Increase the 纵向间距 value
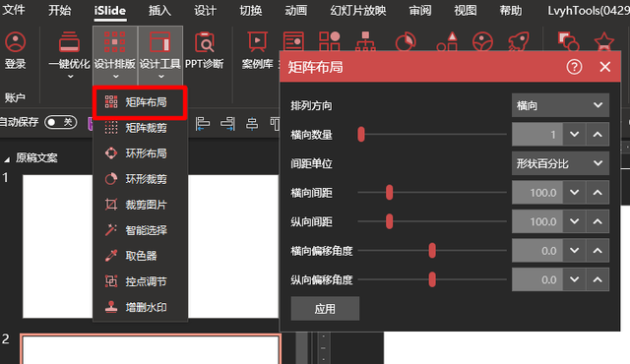Image resolution: width=630 pixels, height=364 pixels. coord(598,221)
